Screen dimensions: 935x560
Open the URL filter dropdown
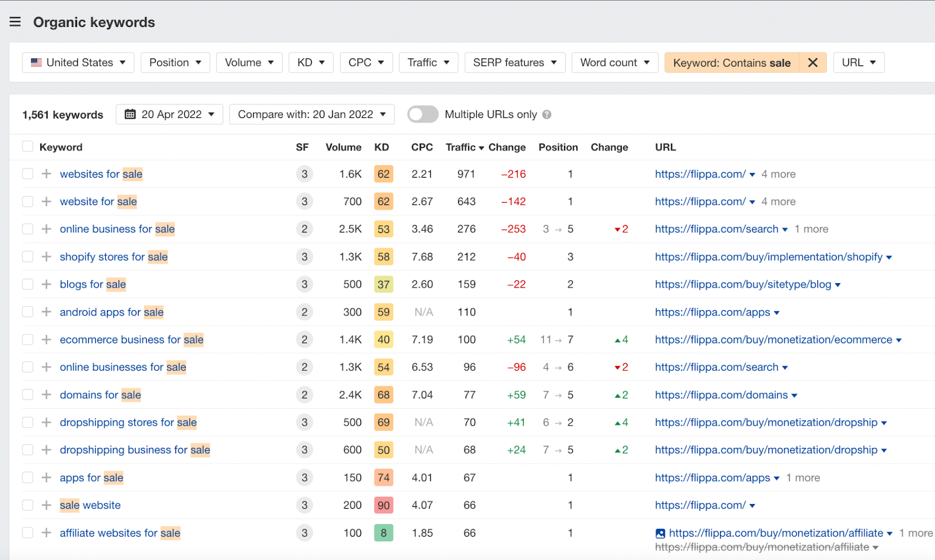coord(858,62)
